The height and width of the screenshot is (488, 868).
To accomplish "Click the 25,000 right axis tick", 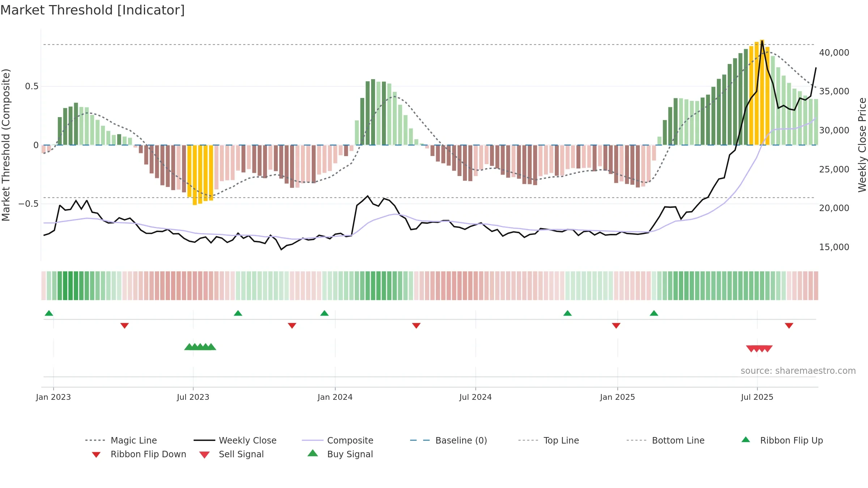I will (x=834, y=170).
